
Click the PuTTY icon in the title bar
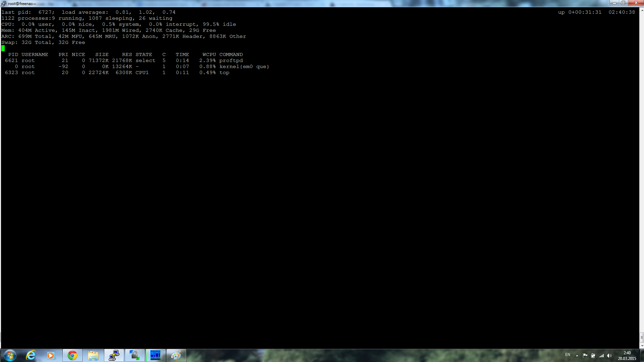[x=4, y=3]
